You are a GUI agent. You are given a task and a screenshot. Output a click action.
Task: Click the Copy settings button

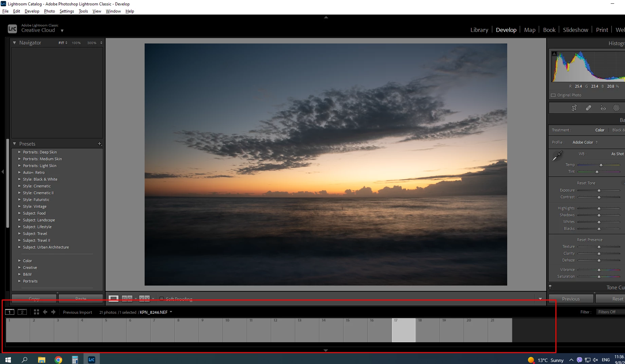(34, 298)
